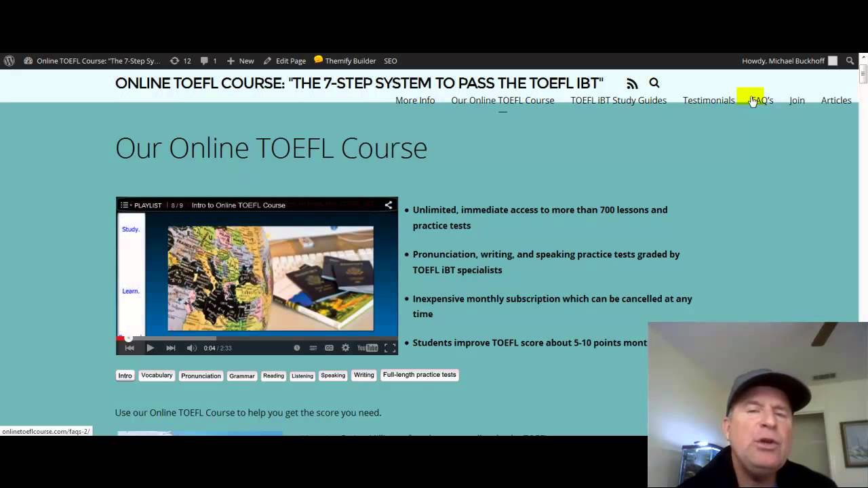The image size is (868, 488).
Task: Select the Full-length practice tests tab
Action: [x=419, y=375]
